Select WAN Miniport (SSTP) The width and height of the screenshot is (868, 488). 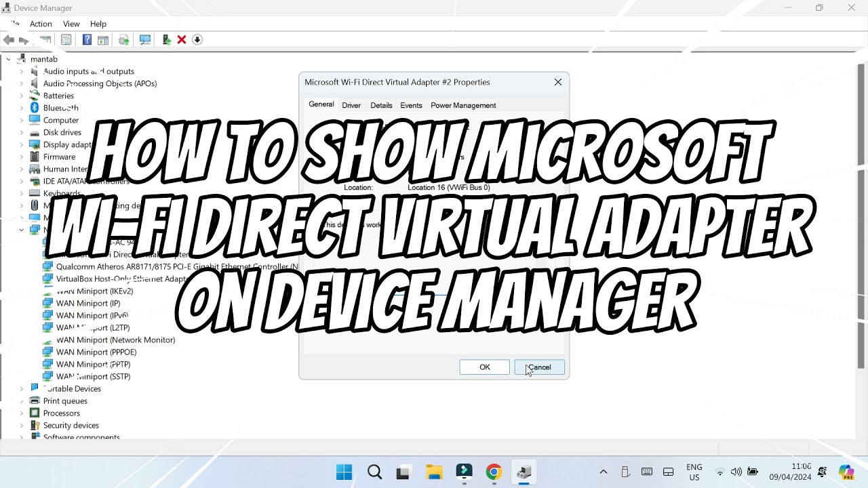pyautogui.click(x=94, y=376)
